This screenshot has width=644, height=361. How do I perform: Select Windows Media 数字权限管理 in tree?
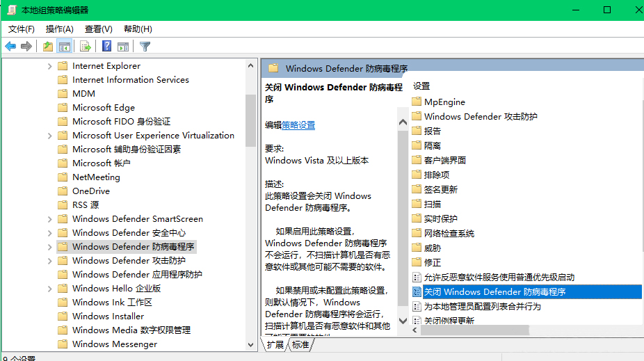[x=131, y=330]
